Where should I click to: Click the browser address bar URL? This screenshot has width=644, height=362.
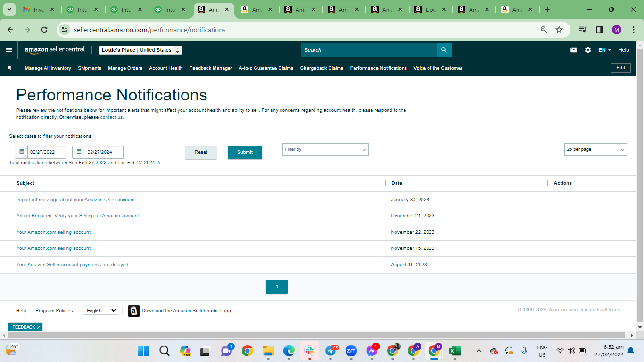(x=150, y=30)
